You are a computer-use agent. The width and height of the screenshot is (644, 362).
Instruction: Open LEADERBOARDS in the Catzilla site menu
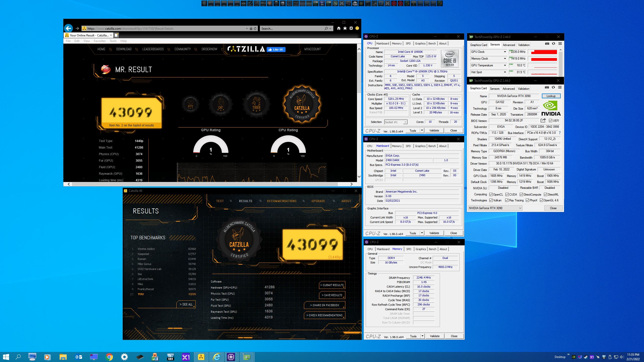[153, 49]
